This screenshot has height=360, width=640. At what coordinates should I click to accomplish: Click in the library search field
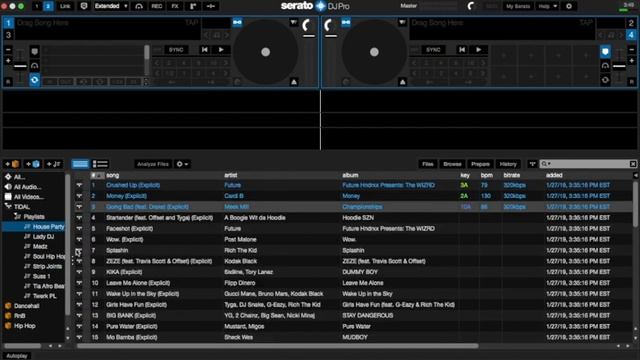[x=588, y=164]
